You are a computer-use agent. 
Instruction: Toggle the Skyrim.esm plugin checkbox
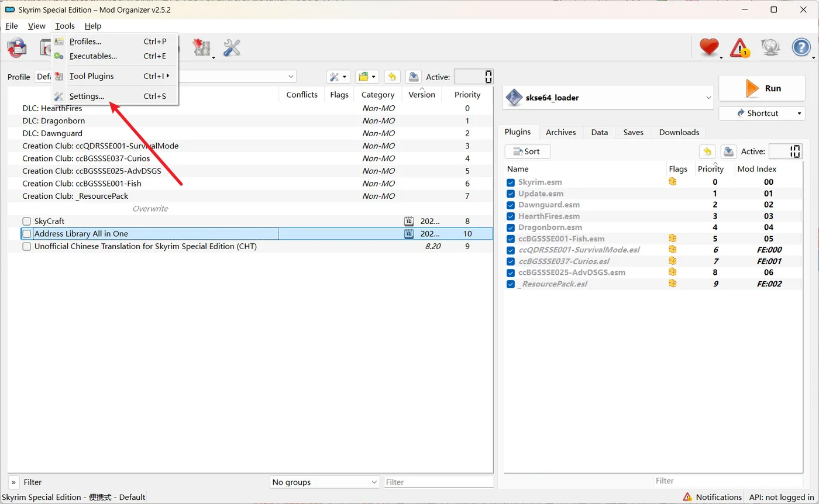[511, 182]
